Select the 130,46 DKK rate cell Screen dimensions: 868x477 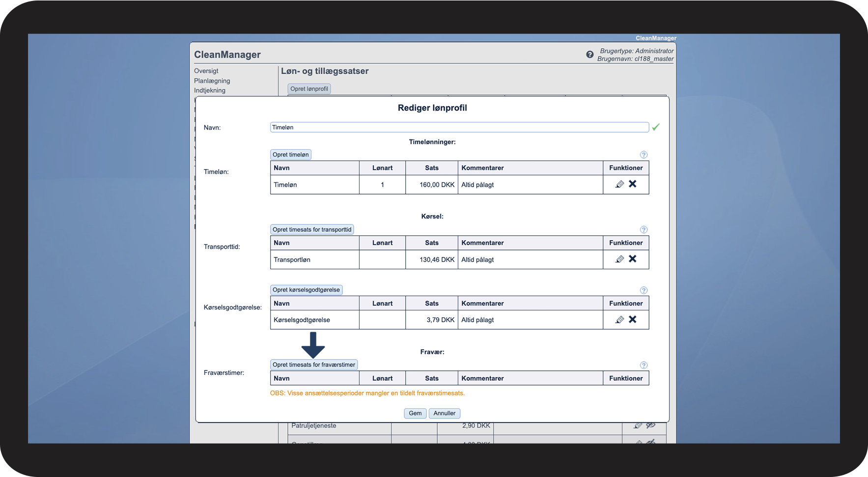pyautogui.click(x=432, y=259)
